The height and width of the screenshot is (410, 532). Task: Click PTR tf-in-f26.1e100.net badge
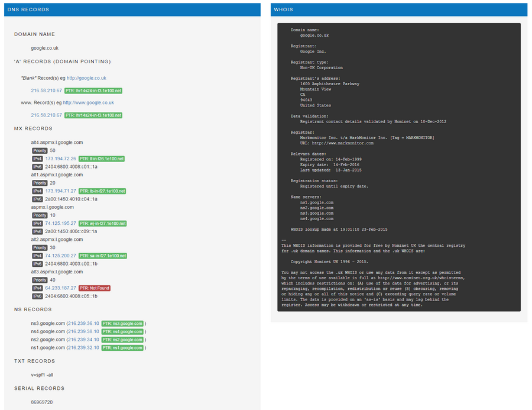tap(102, 159)
